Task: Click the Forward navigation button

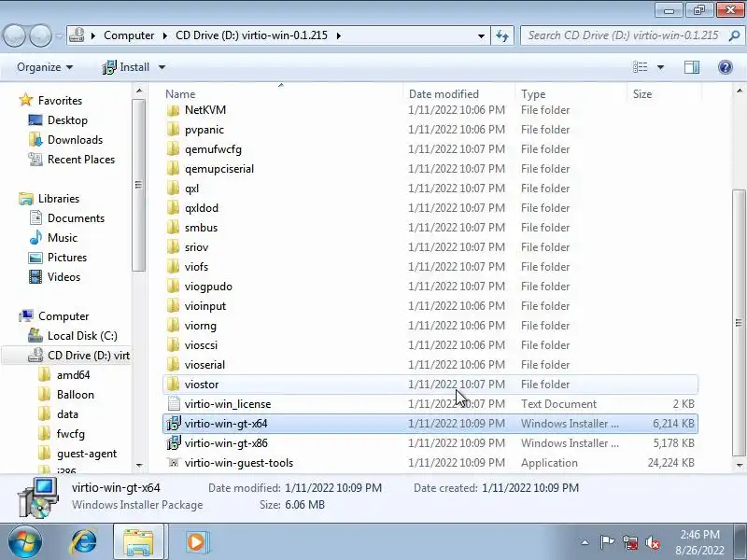Action: point(41,35)
